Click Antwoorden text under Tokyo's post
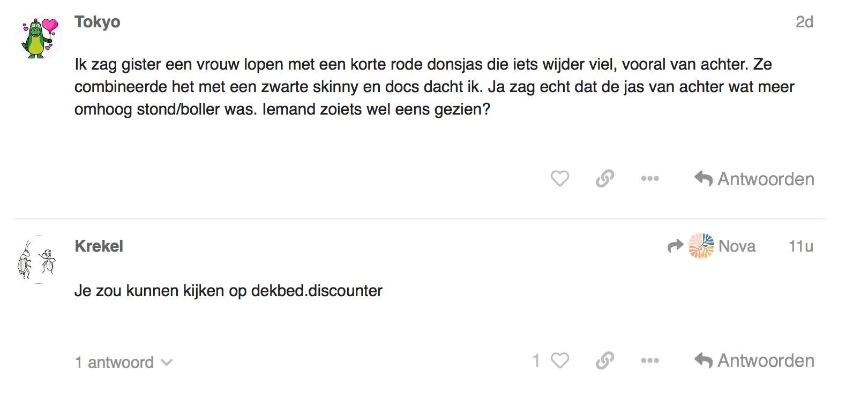This screenshot has width=868, height=393. click(766, 179)
